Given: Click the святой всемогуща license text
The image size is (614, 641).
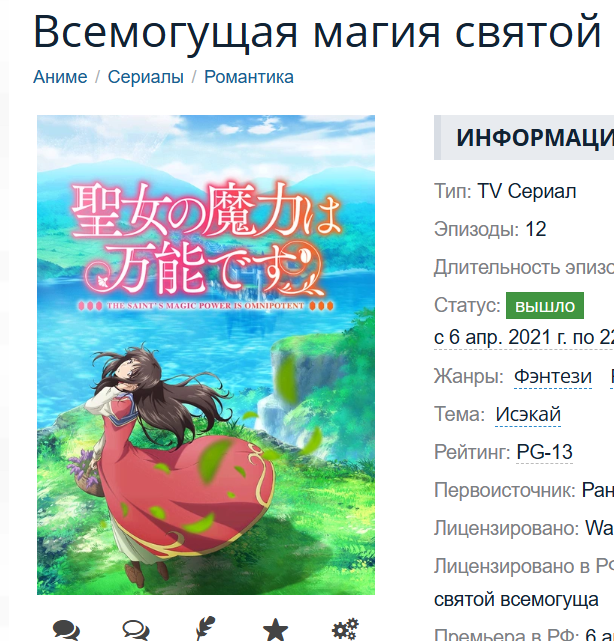Looking at the screenshot, I should pyautogui.click(x=516, y=600).
